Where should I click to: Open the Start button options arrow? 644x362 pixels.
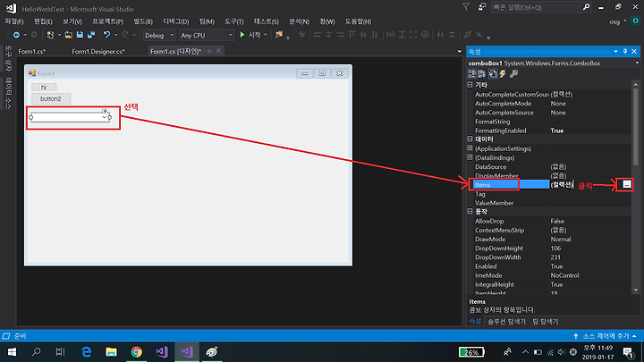click(266, 35)
